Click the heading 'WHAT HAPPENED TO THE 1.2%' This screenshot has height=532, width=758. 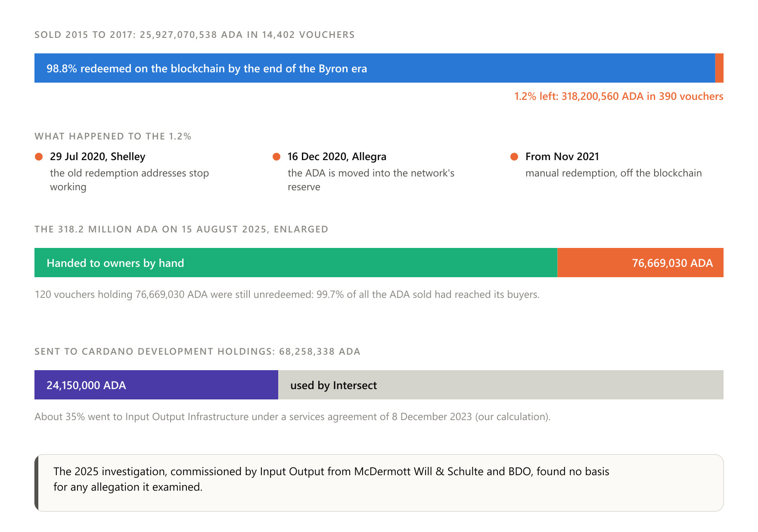pos(113,136)
